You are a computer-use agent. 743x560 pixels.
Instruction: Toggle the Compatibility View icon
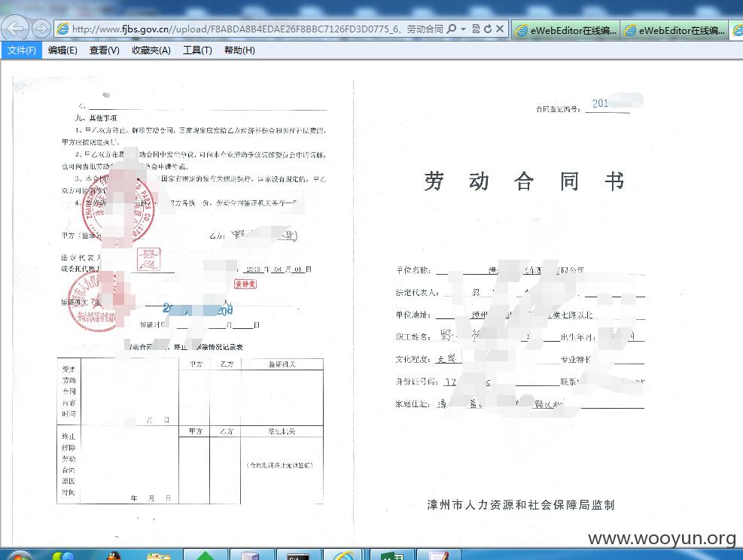pyautogui.click(x=476, y=29)
